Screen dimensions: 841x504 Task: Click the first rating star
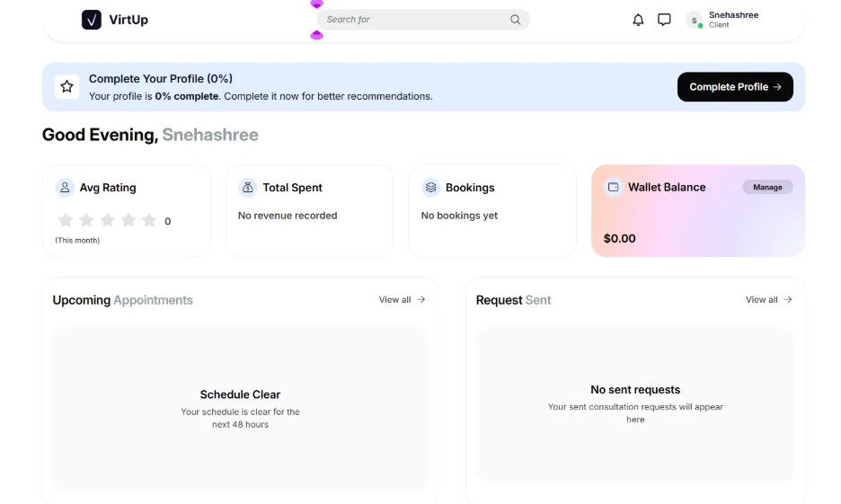coord(66,220)
